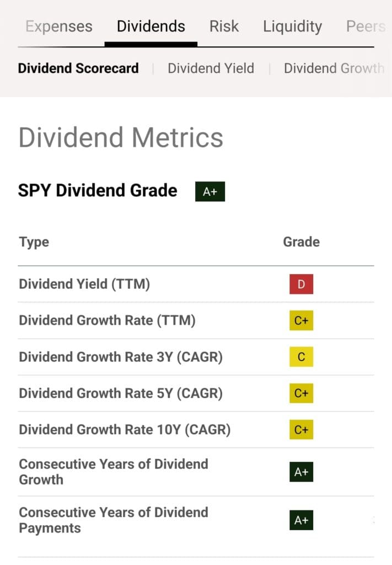Open the Expenses tab
392x565 pixels.
coord(59,26)
